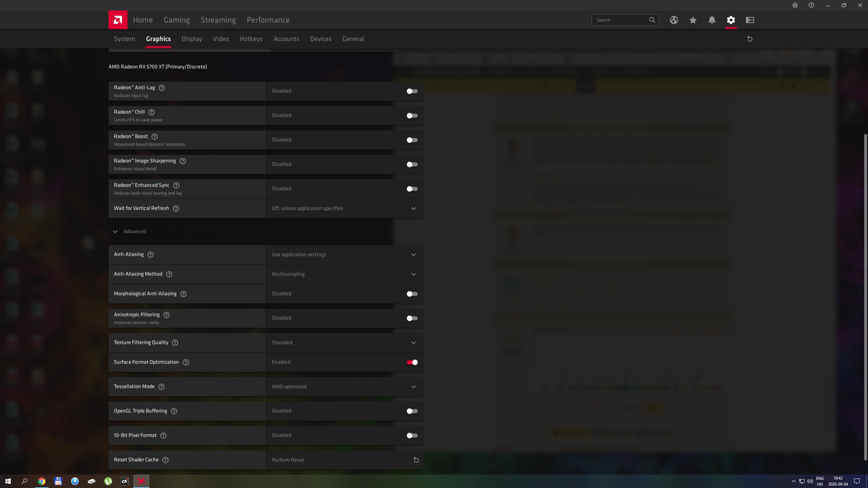The height and width of the screenshot is (488, 868).
Task: Click the AMD logo home icon
Action: coord(118,20)
